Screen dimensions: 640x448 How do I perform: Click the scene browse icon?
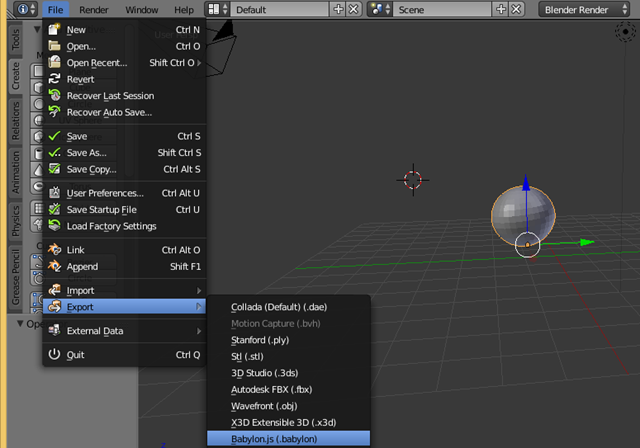point(379,9)
